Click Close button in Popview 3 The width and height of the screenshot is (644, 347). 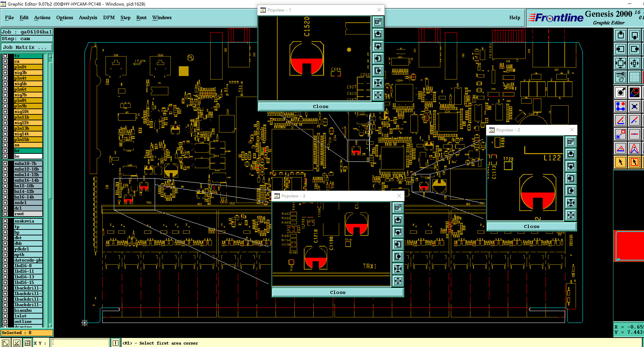pyautogui.click(x=338, y=292)
